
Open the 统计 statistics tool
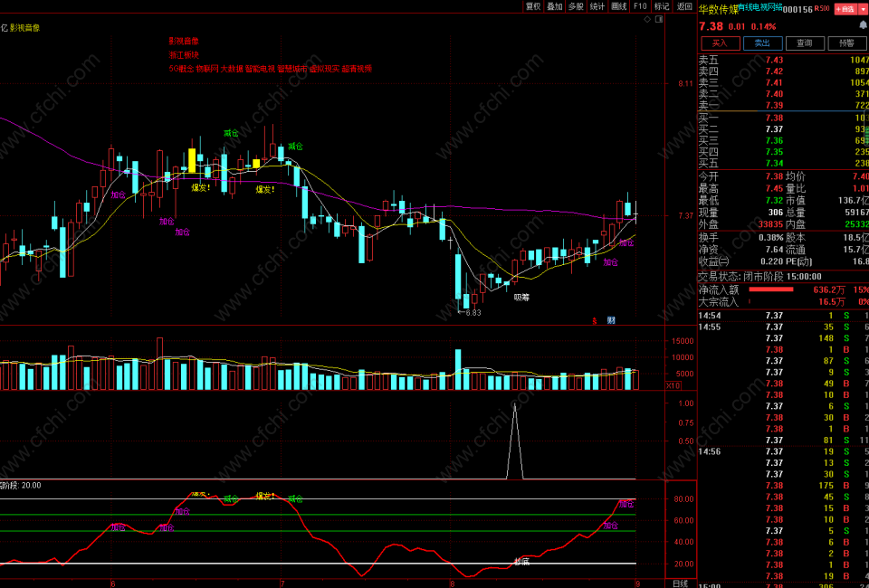(597, 6)
